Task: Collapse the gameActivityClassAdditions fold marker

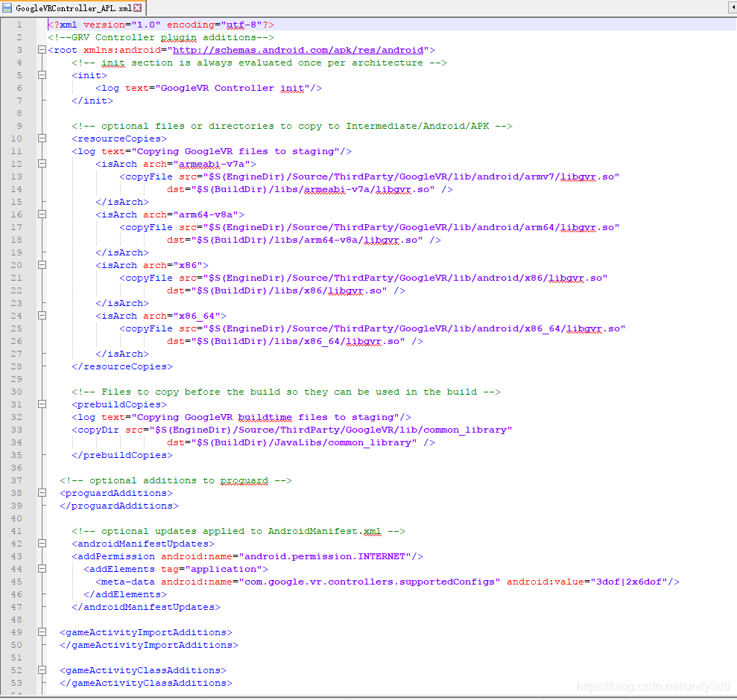Action: point(42,670)
